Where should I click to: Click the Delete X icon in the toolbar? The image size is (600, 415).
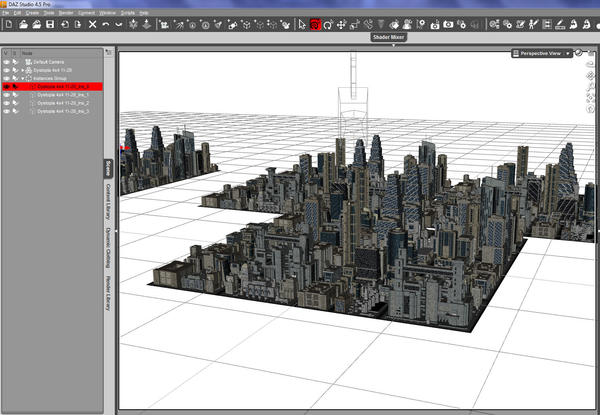(x=93, y=23)
